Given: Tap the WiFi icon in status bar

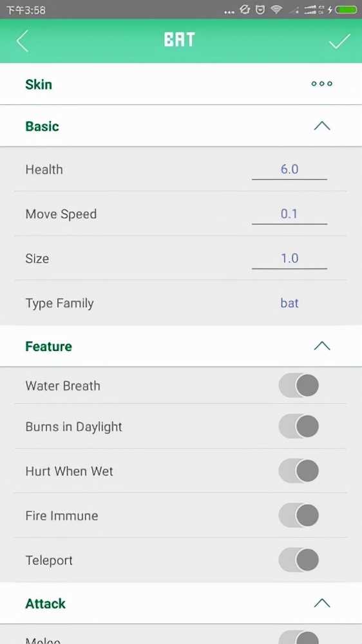Looking at the screenshot, I should 276,10.
